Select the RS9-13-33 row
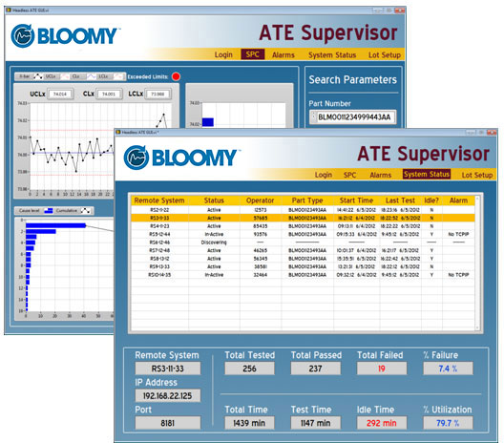This screenshot has height=443, width=504. (303, 266)
